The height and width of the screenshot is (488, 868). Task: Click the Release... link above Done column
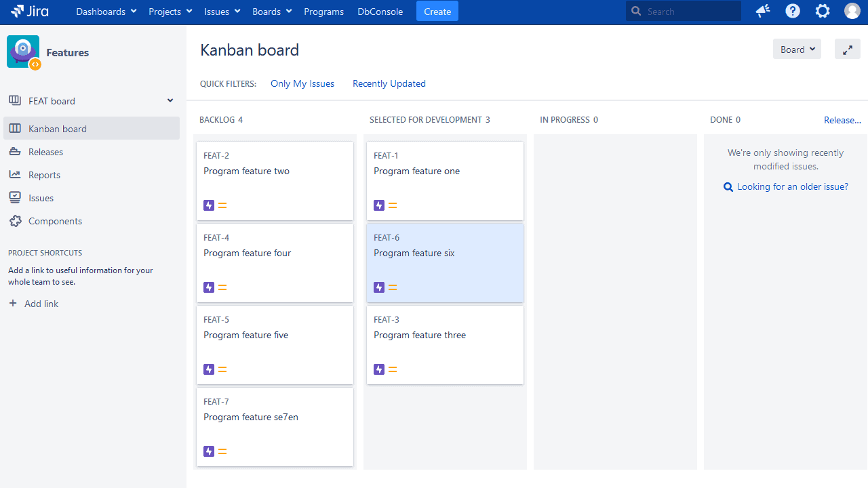842,120
